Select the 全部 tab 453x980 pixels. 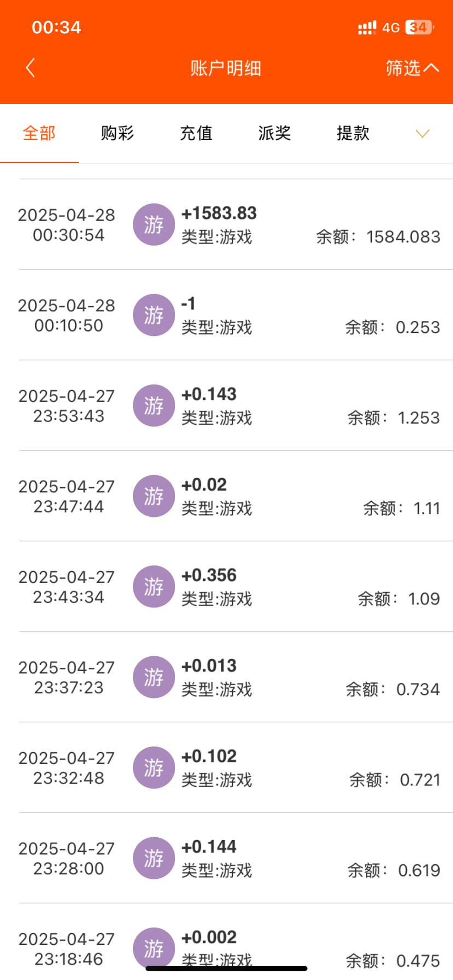(x=39, y=133)
